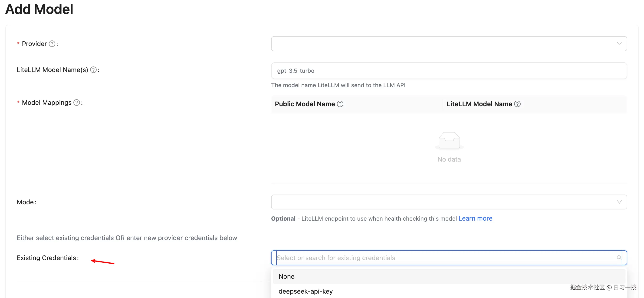Select None from the credentials list
This screenshot has width=644, height=298.
(286, 276)
